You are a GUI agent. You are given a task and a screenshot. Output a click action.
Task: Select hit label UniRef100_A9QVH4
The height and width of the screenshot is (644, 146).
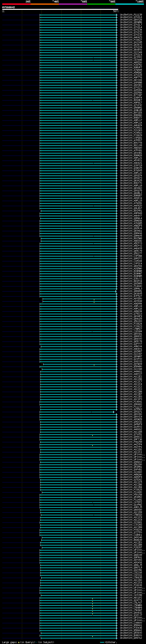(x=131, y=304)
